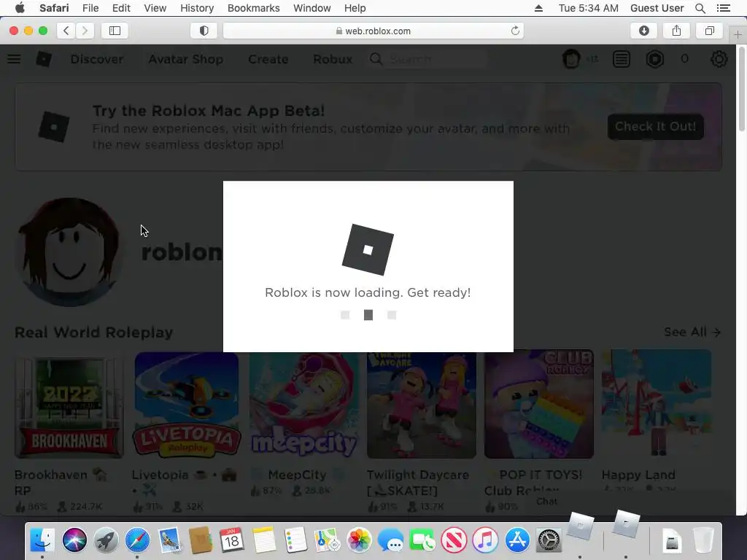Viewport: 747px width, 560px height.
Task: Show Safari tab overview
Action: (x=709, y=31)
